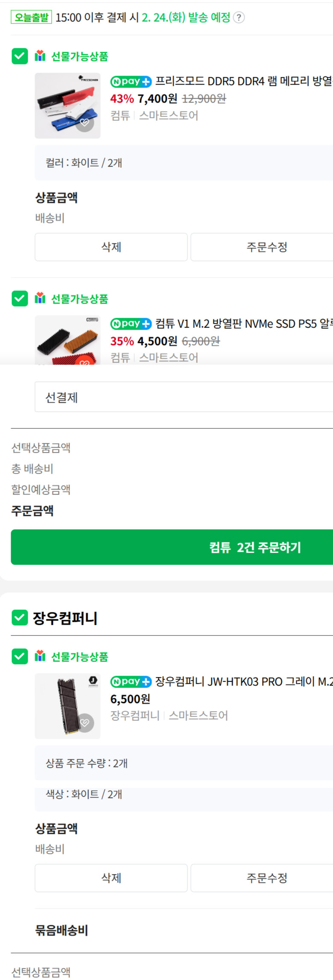Uncheck the 프리즈모드 DDR5 RAM heatsink item checkbox

tap(20, 56)
